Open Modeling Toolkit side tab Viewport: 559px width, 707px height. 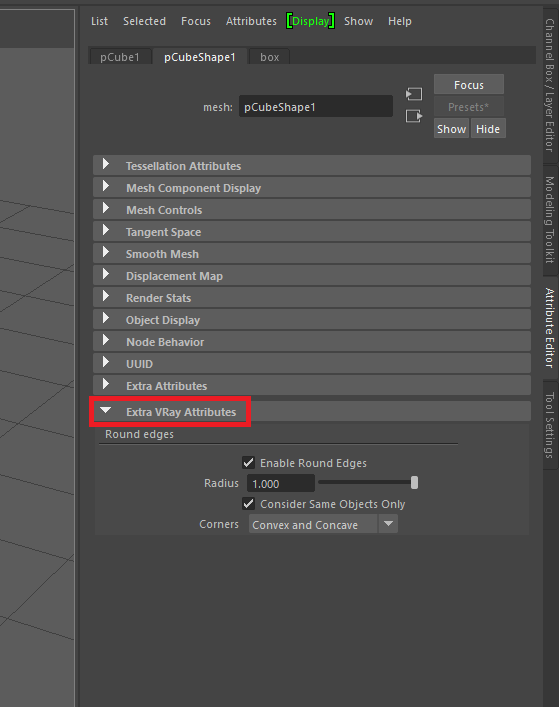pyautogui.click(x=550, y=220)
